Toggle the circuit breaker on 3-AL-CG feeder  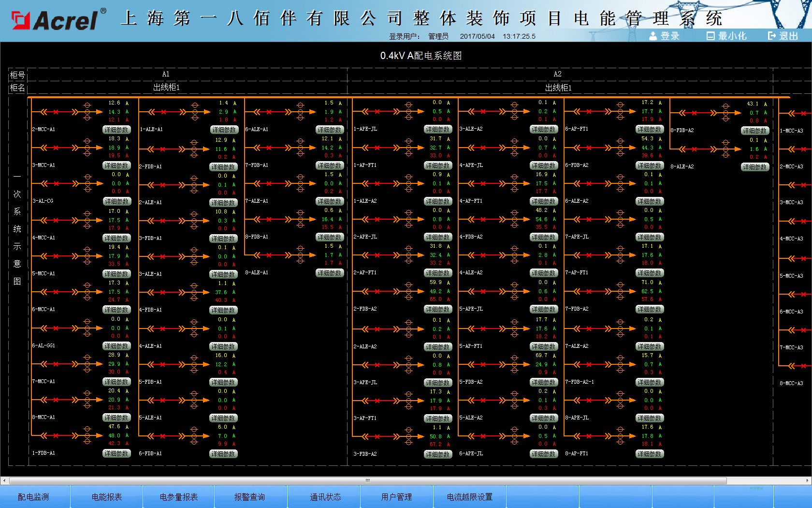click(56, 183)
